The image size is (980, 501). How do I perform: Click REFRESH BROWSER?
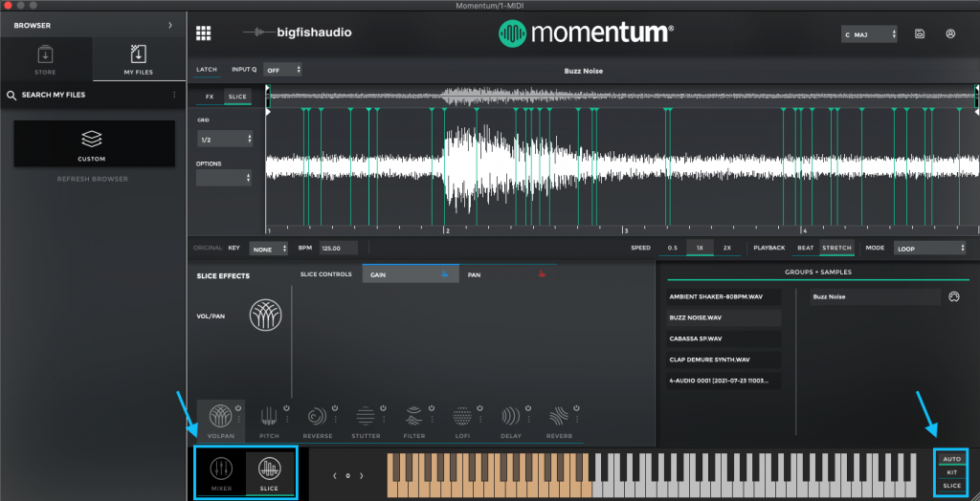pos(93,180)
